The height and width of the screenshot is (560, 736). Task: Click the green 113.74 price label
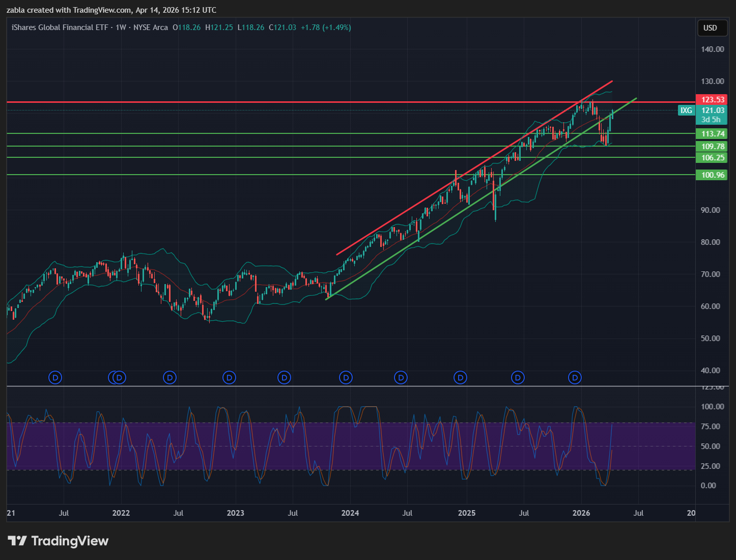(x=712, y=134)
